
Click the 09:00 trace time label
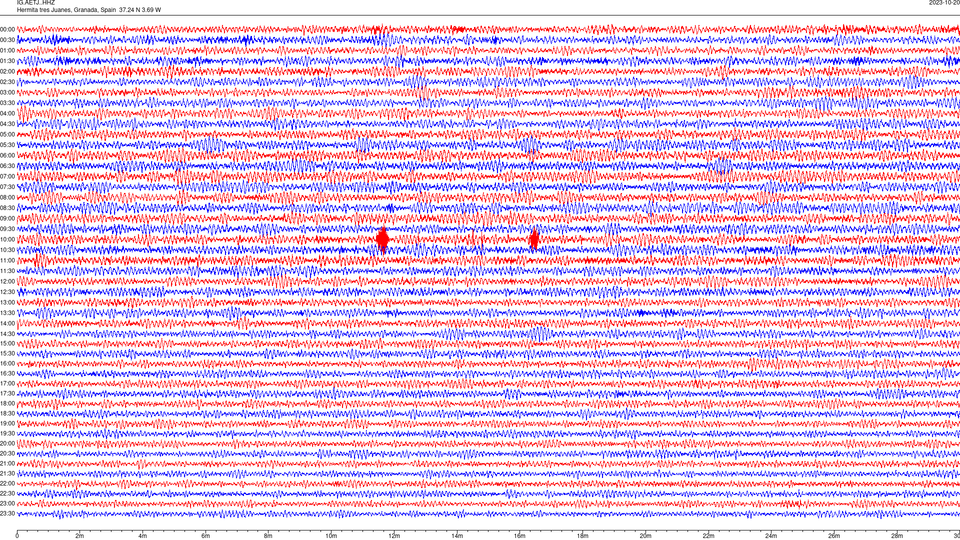click(7, 219)
